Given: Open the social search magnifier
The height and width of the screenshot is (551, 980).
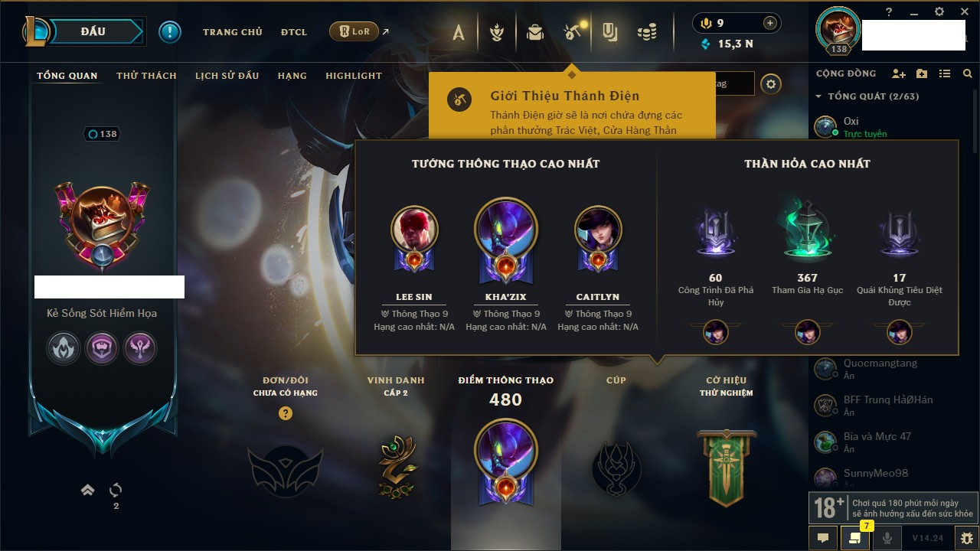Looking at the screenshot, I should [x=968, y=73].
